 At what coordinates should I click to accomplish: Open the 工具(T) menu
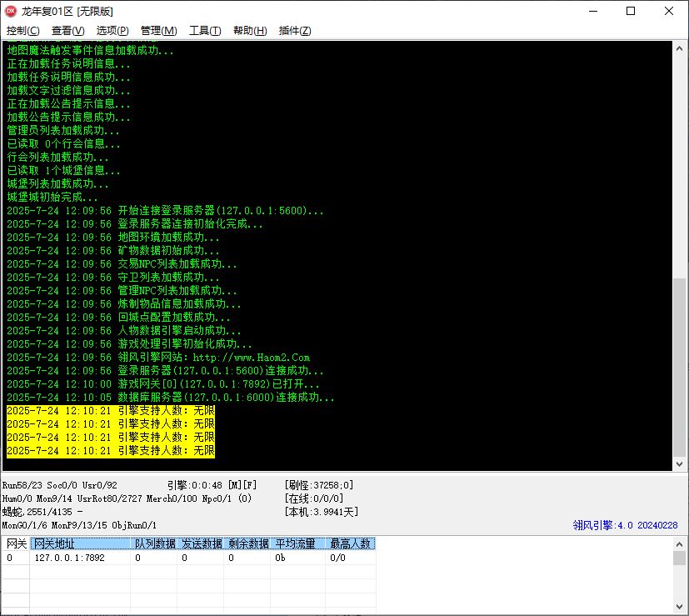pos(205,30)
